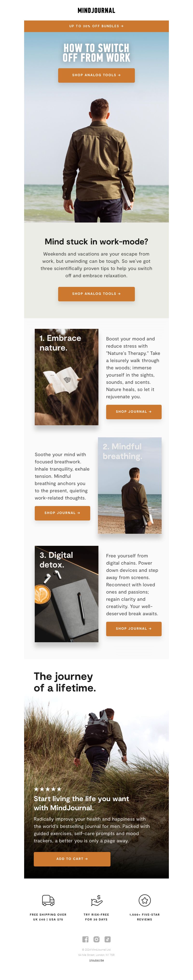The width and height of the screenshot is (193, 980).
Task: Click the Add to Cart button
Action: (72, 859)
